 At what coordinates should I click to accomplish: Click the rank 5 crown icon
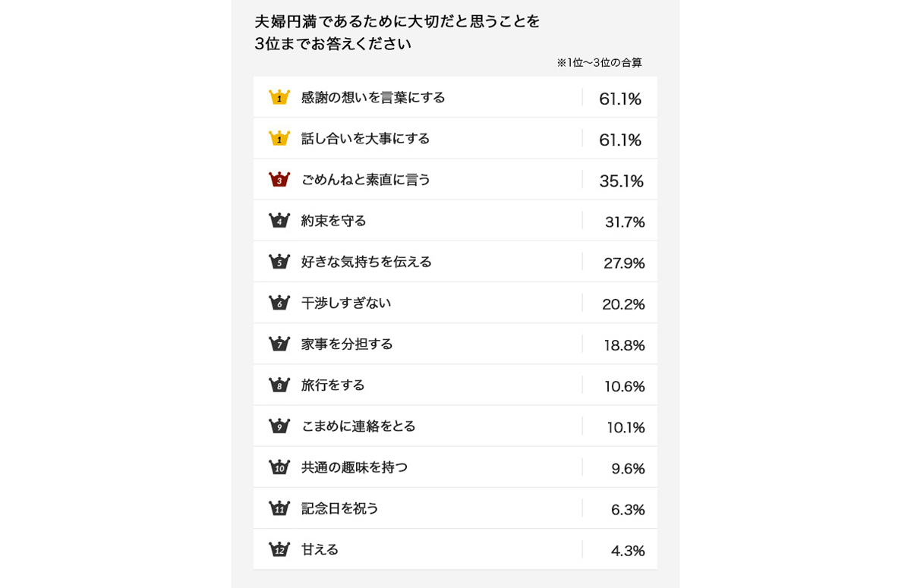tap(279, 262)
